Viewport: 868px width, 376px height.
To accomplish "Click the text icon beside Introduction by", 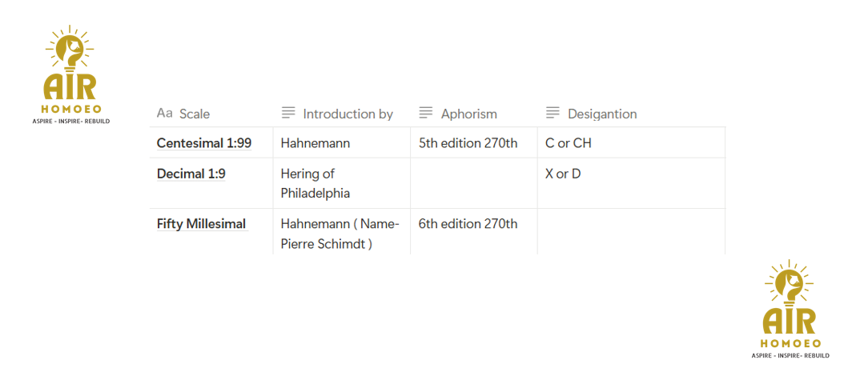I will click(288, 114).
